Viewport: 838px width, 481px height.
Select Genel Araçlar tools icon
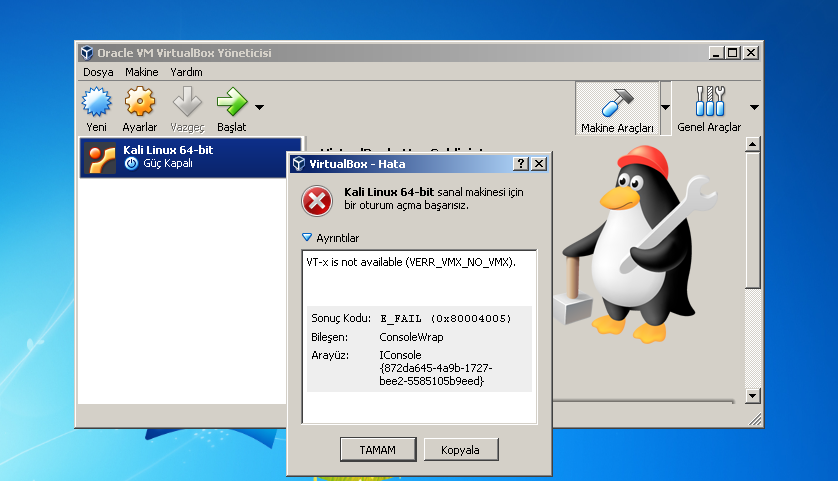pos(710,101)
